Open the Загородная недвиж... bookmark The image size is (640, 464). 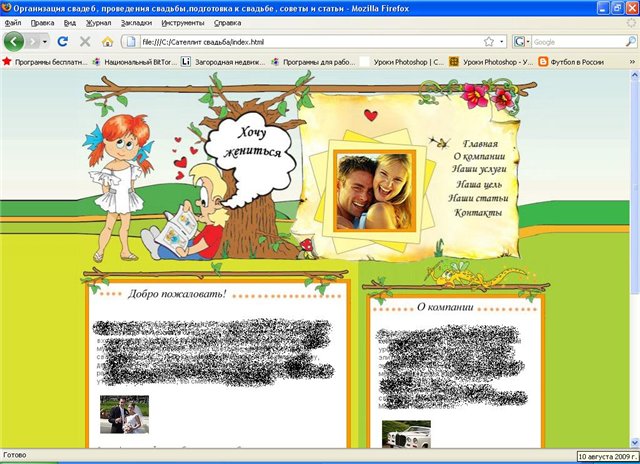coord(223,61)
